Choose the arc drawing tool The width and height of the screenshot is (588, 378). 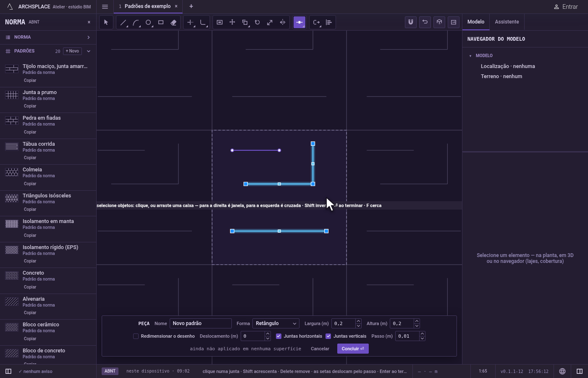point(136,22)
